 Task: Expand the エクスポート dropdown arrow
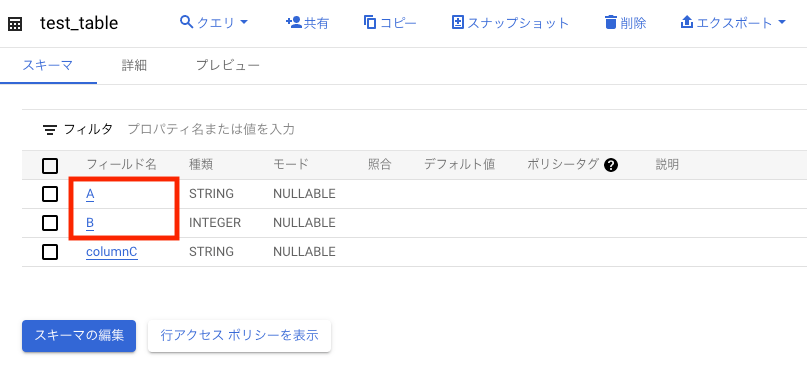(x=782, y=23)
